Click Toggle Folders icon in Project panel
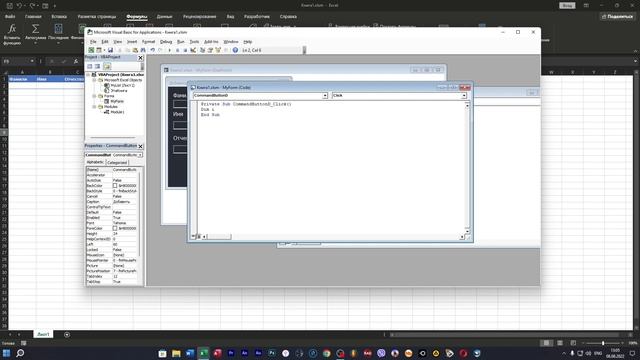Image resolution: width=640 pixels, height=360 pixels. (107, 66)
